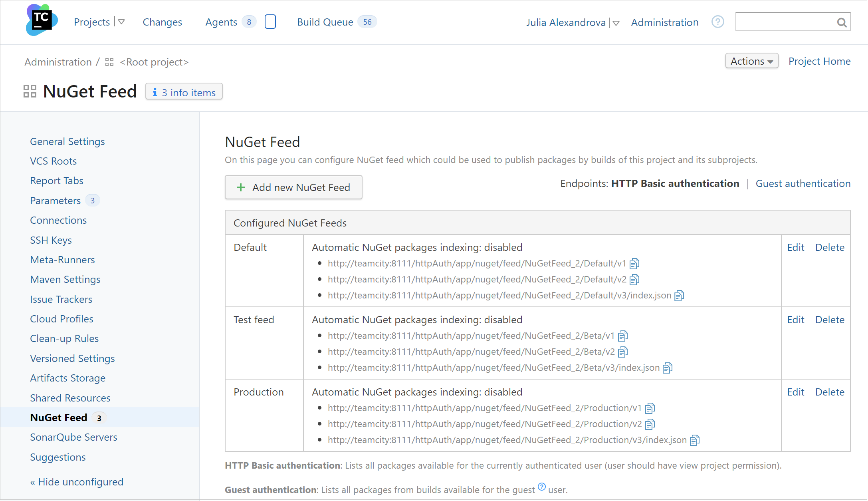Viewport: 868px width, 501px height.
Task: Open the Production/v2 feed URL link
Action: click(x=485, y=424)
